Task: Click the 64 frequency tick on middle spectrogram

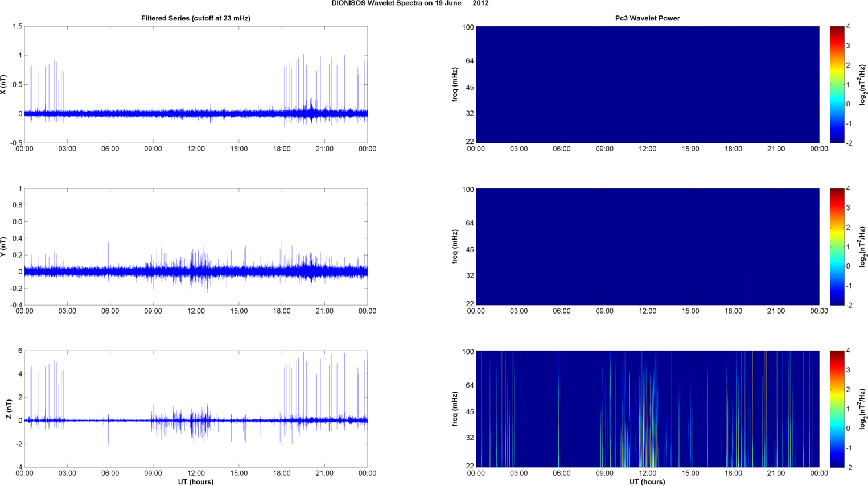Action: (x=470, y=223)
